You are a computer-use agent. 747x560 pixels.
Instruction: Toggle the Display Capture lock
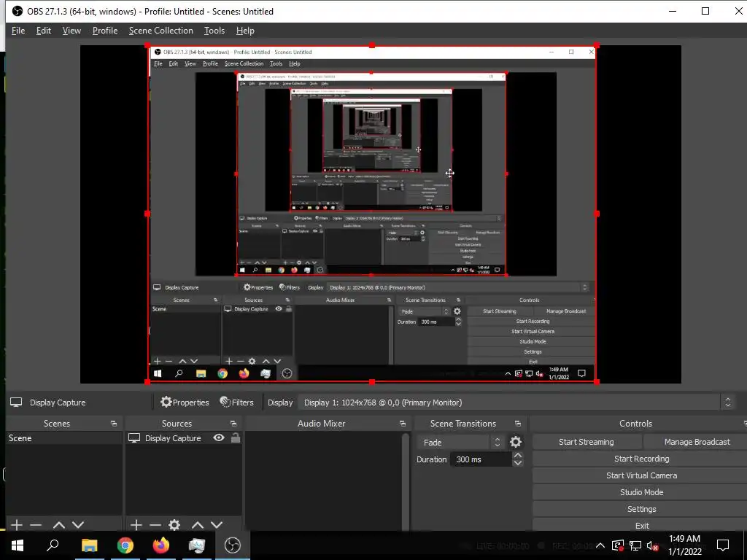pyautogui.click(x=236, y=437)
